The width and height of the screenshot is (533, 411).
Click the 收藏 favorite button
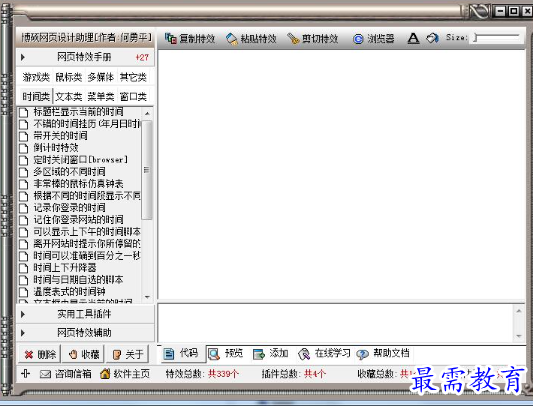pyautogui.click(x=84, y=355)
